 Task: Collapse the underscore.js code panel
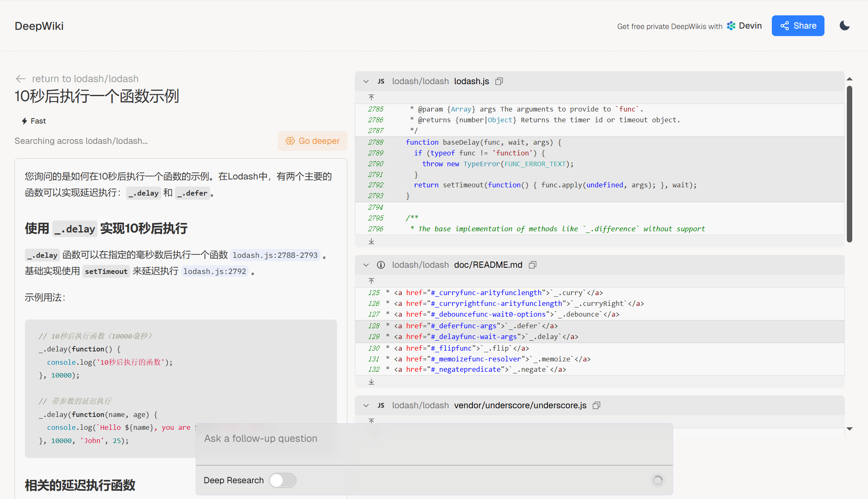coord(366,405)
